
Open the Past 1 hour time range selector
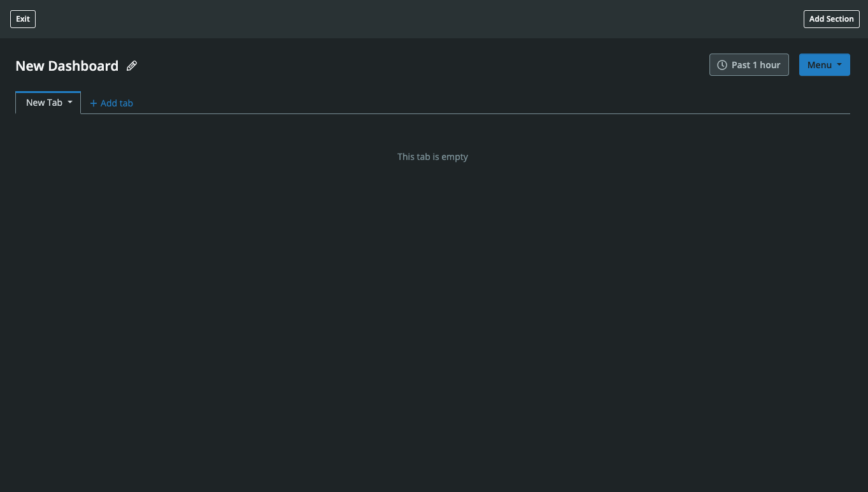[749, 64]
